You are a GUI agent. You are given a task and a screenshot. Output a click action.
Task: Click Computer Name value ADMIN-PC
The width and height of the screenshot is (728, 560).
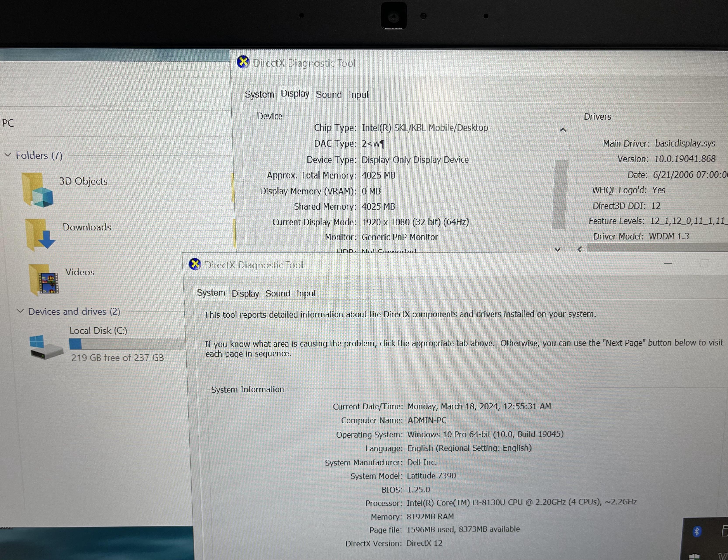(427, 420)
